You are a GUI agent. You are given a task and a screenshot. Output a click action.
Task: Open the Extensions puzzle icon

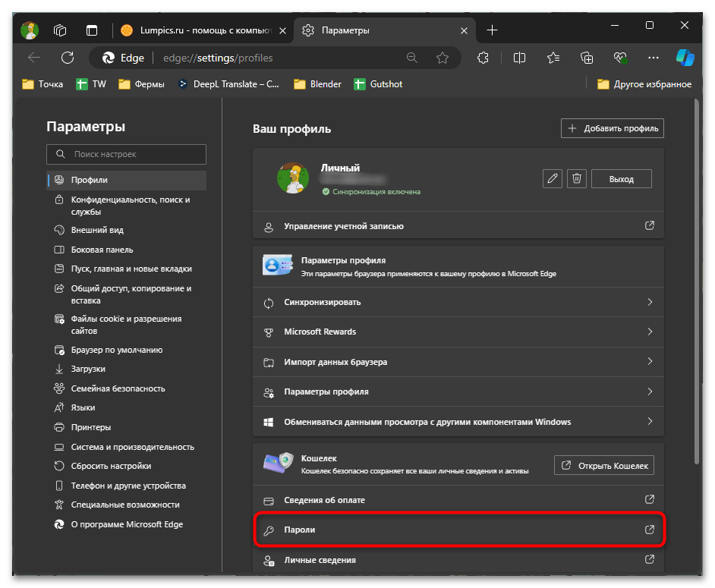(x=483, y=58)
